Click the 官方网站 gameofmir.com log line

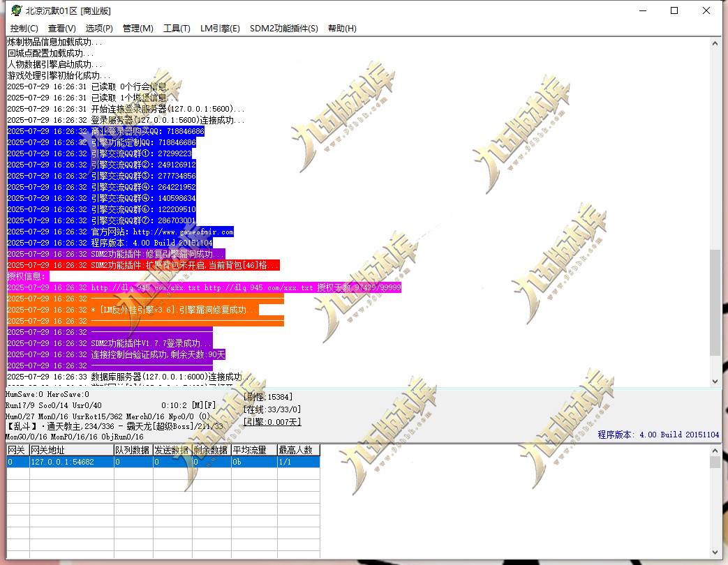click(x=121, y=232)
